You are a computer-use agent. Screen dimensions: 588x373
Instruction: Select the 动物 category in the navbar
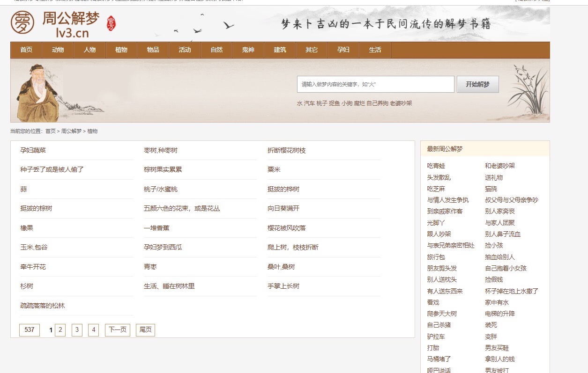(x=58, y=50)
